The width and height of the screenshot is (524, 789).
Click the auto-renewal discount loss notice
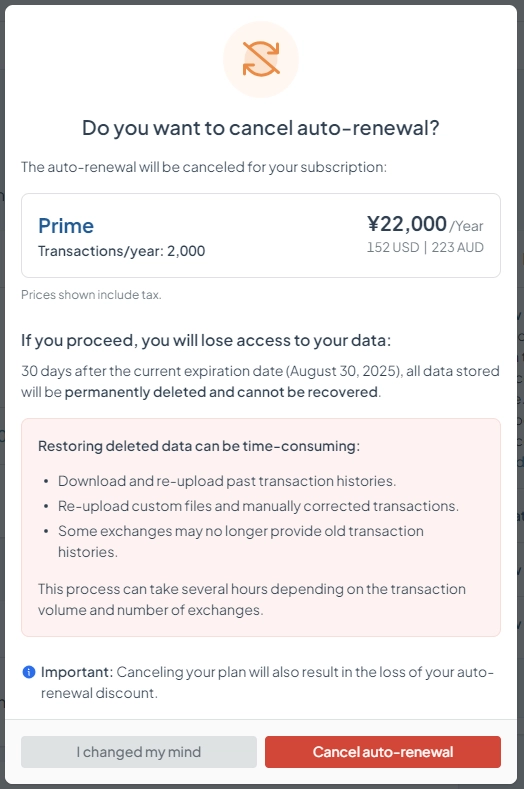[x=267, y=682]
